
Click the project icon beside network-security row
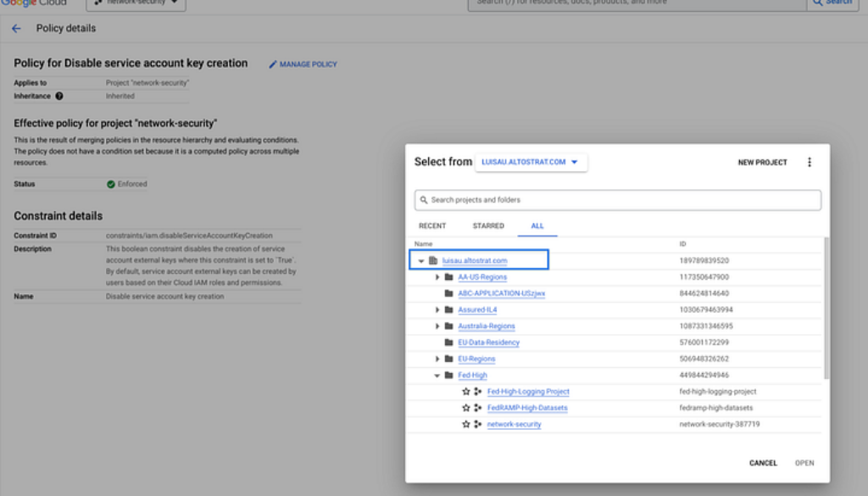[477, 424]
